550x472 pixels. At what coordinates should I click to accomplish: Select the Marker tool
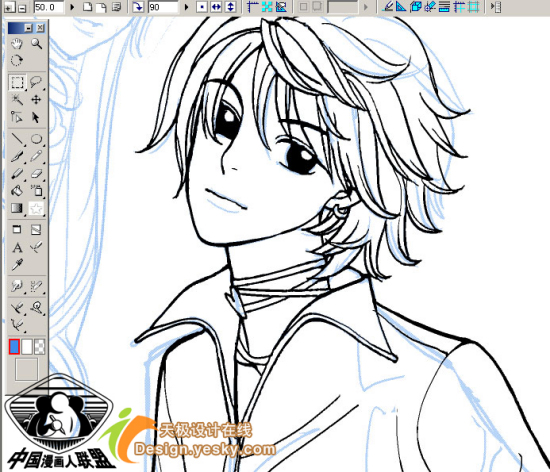[x=16, y=174]
